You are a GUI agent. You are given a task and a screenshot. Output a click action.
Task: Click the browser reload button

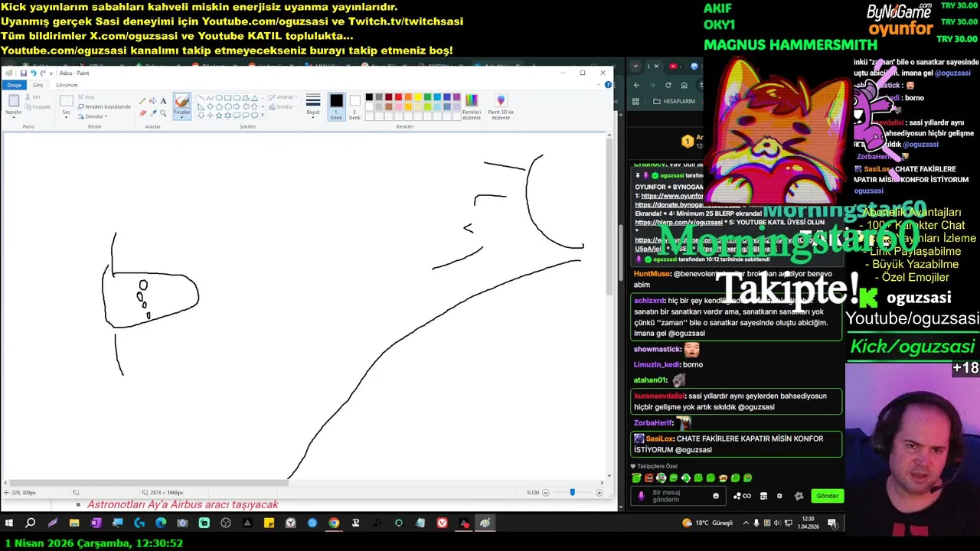[668, 85]
